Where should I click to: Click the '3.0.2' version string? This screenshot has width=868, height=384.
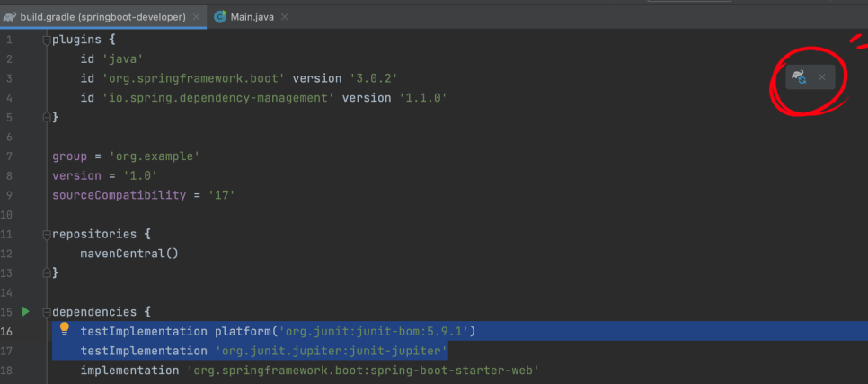[374, 78]
